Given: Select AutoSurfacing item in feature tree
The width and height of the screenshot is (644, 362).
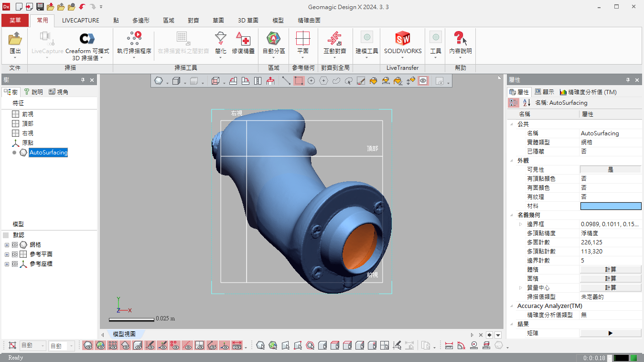Looking at the screenshot, I should click(48, 153).
